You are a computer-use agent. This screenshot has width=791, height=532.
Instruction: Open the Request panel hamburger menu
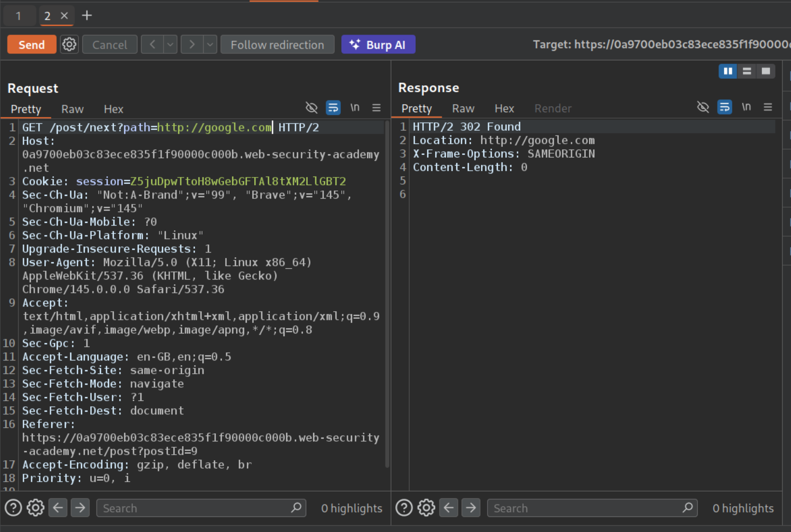376,108
